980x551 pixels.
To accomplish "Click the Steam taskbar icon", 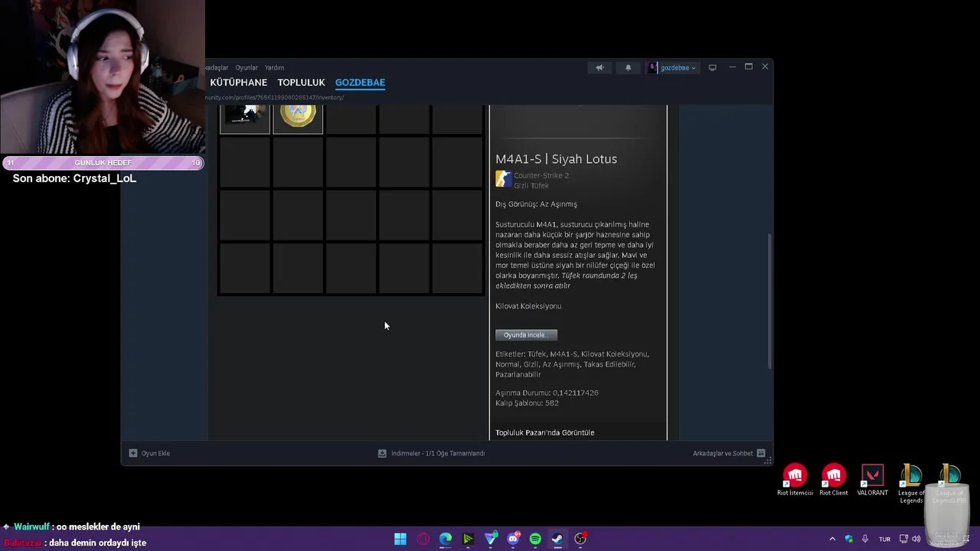I will click(557, 539).
